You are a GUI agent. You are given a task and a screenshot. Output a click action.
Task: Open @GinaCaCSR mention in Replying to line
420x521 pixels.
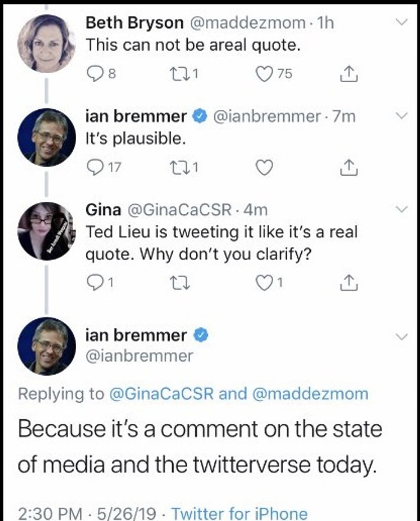(x=162, y=394)
